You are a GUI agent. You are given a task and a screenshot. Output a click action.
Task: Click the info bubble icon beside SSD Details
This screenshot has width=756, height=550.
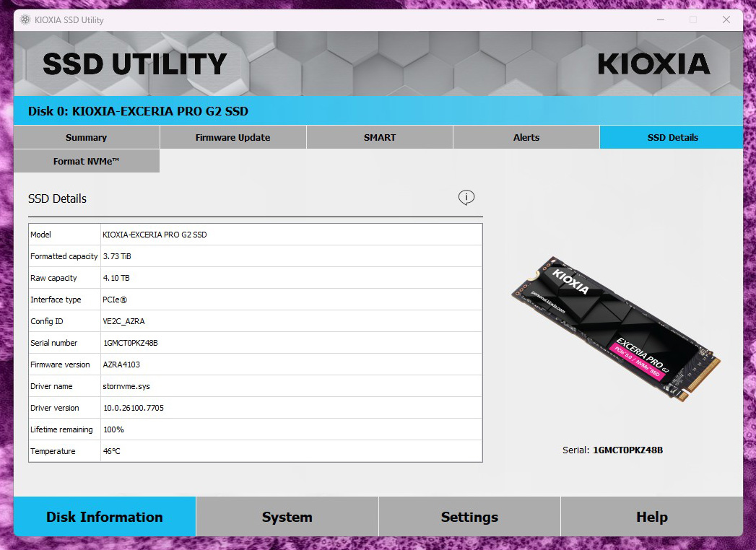click(x=466, y=197)
